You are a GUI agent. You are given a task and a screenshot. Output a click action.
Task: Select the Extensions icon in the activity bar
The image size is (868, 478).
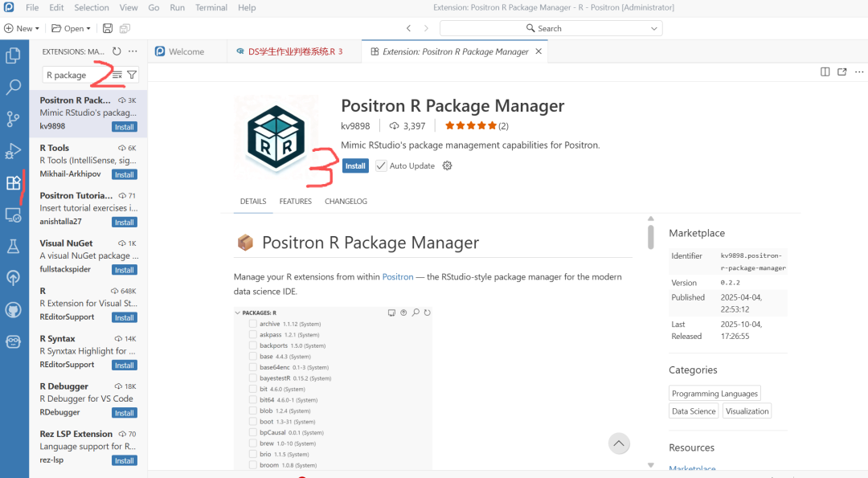coord(13,182)
